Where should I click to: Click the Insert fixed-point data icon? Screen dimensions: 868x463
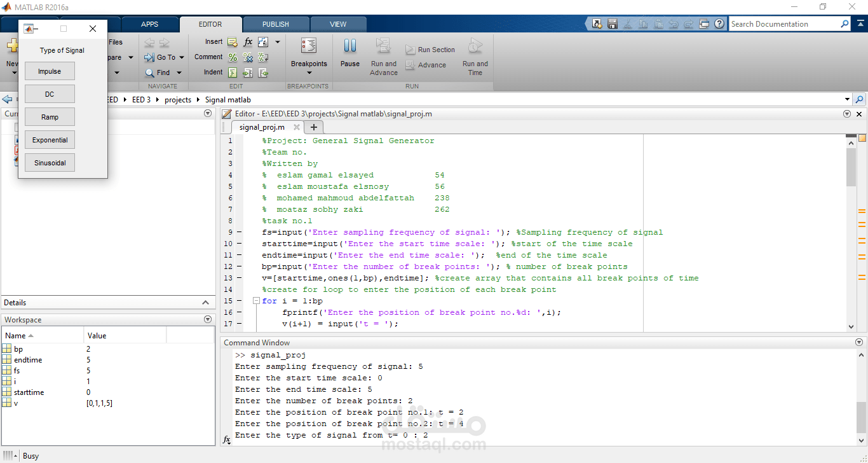[262, 42]
